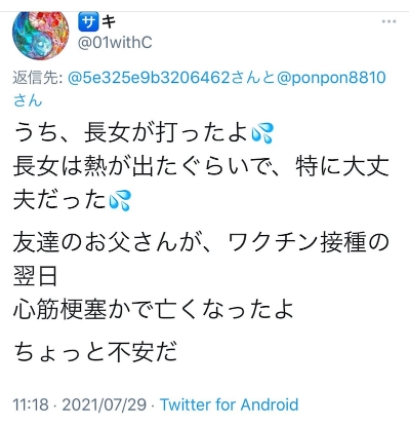The width and height of the screenshot is (416, 428).
Task: Visit the @01withC handle
Action: pyautogui.click(x=115, y=42)
